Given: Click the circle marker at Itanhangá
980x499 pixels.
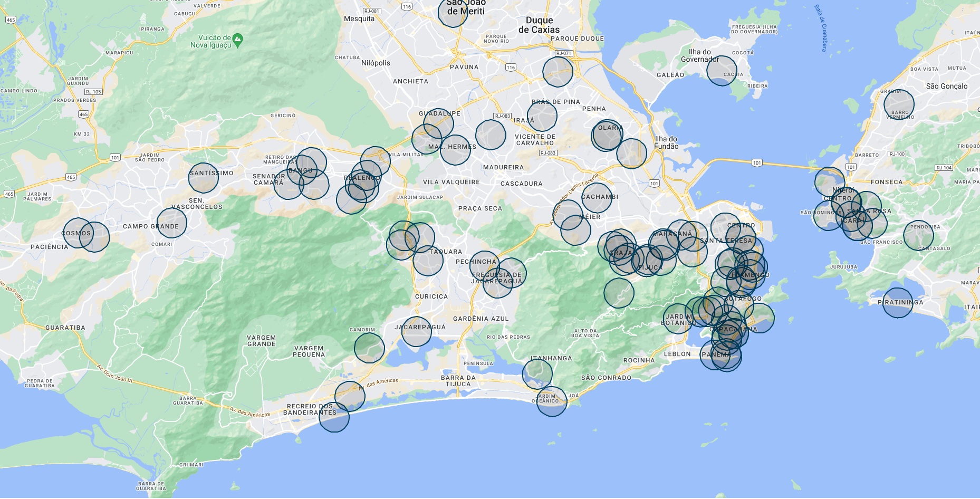Looking at the screenshot, I should point(537,373).
